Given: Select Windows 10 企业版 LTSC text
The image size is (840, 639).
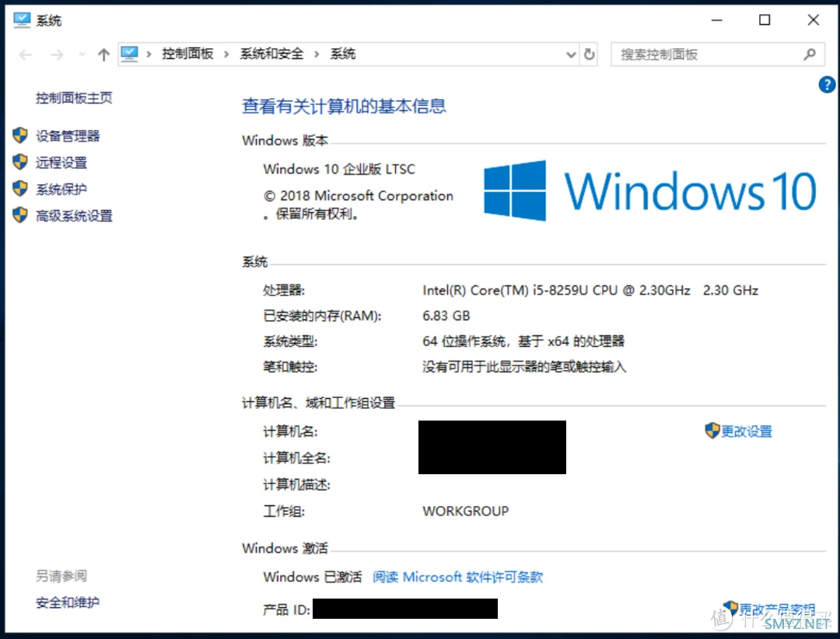Looking at the screenshot, I should point(339,169).
